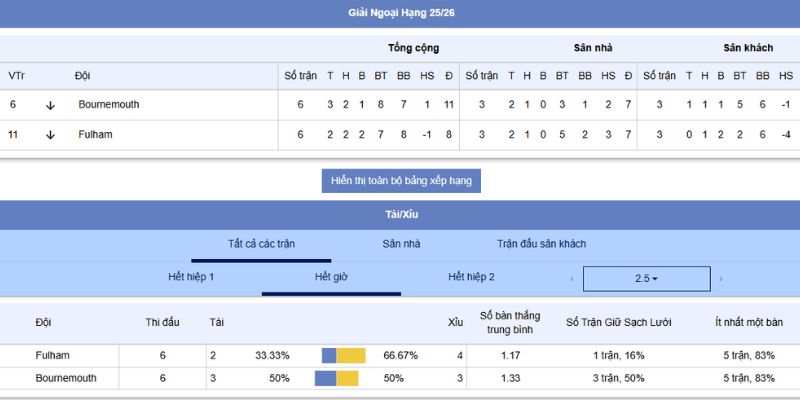Click the "Tài/Xỉu" section header
This screenshot has width=800, height=400.
pos(401,214)
